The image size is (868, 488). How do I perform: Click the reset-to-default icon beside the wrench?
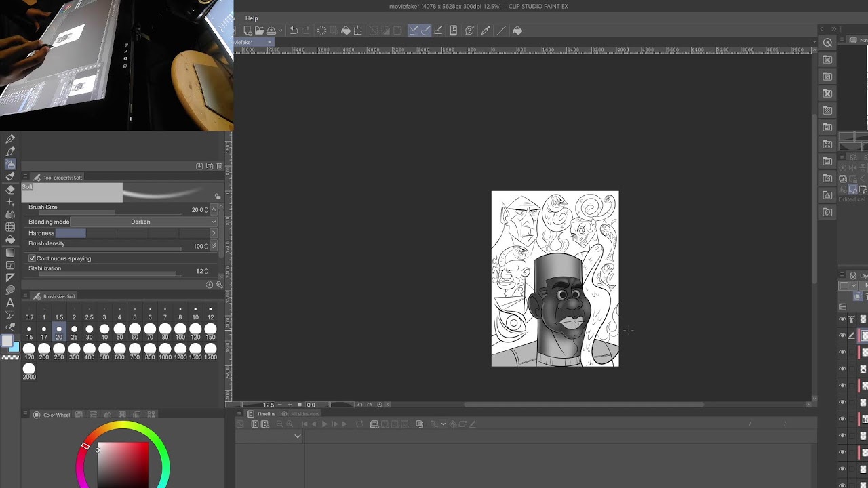pos(210,285)
